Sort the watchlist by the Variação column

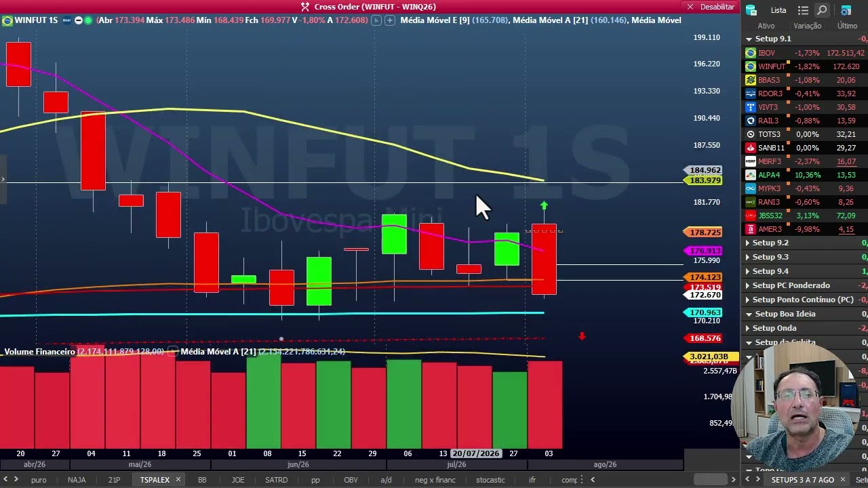coord(807,26)
